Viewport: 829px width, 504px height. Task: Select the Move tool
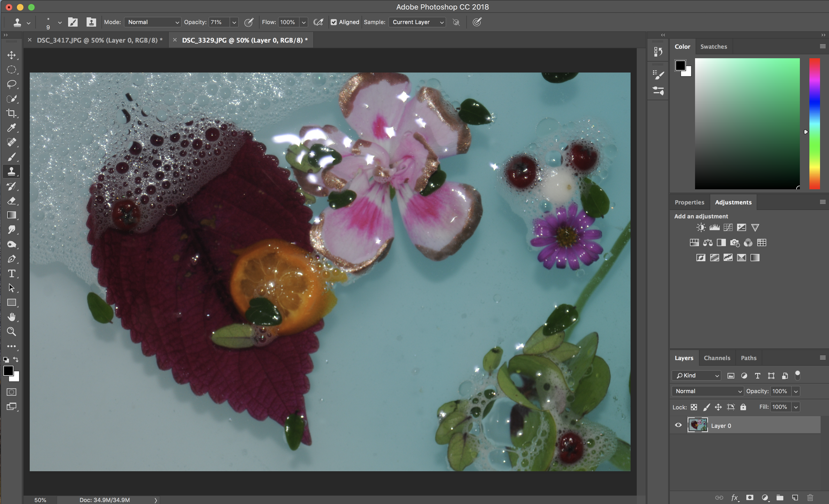click(11, 55)
